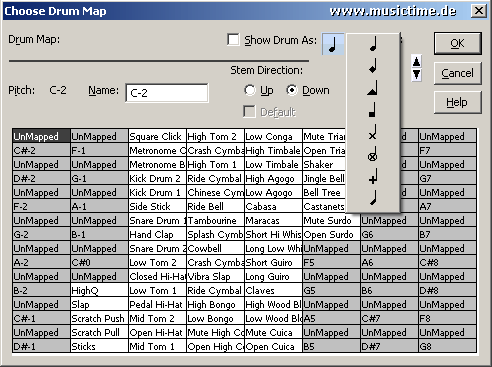Select the Maracas cell
This screenshot has height=367, width=492.
tap(273, 220)
